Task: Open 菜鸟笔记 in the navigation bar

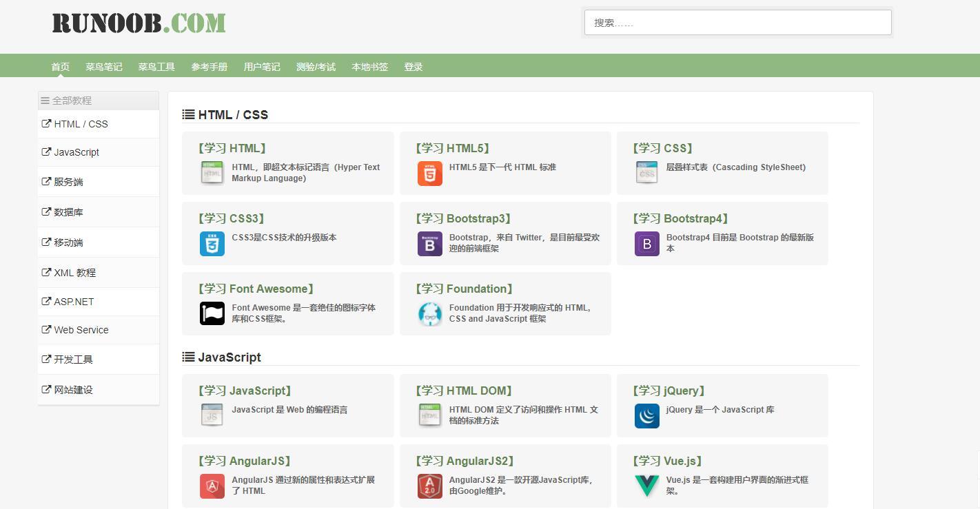Action: [104, 67]
